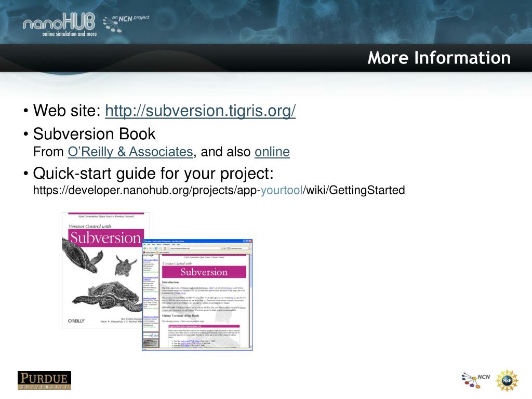
Task: Click the nanoHUB logo
Action: click(60, 24)
